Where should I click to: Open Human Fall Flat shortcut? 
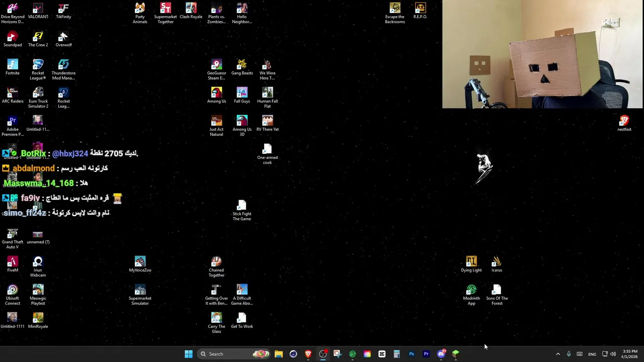267,98
